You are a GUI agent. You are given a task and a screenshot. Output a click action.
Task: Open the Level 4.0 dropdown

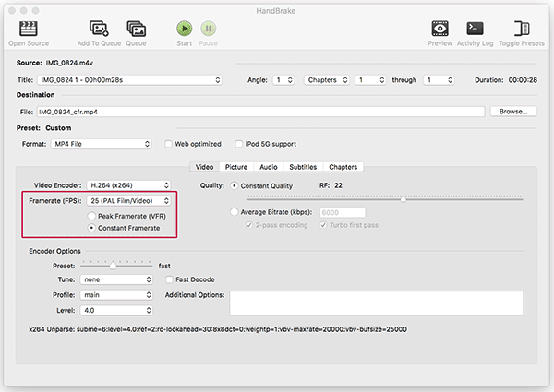click(x=116, y=311)
